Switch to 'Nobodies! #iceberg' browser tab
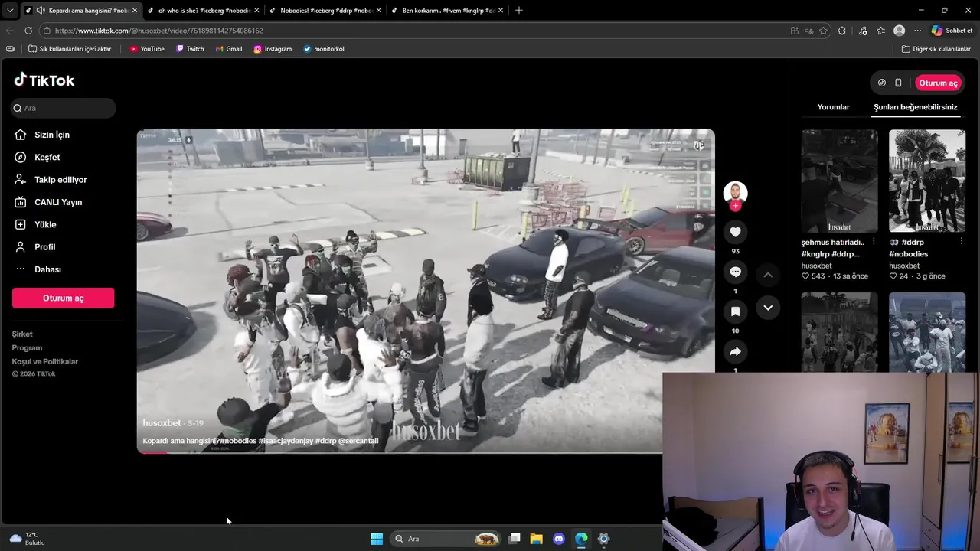The image size is (980, 551). click(325, 11)
